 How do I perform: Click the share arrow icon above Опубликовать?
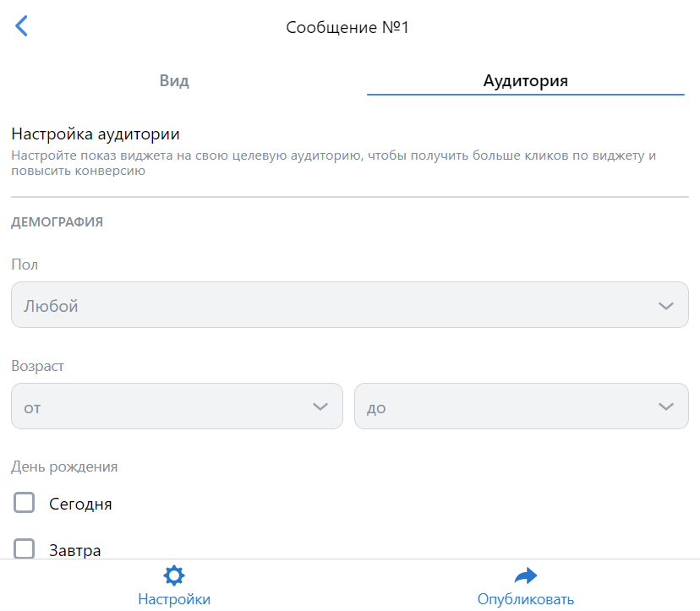click(526, 576)
